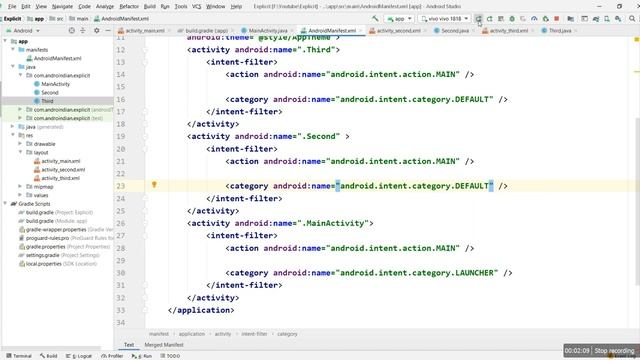Expand com.androindian.explicit (androidTest) package
The image size is (640, 360).
tap(20, 110)
